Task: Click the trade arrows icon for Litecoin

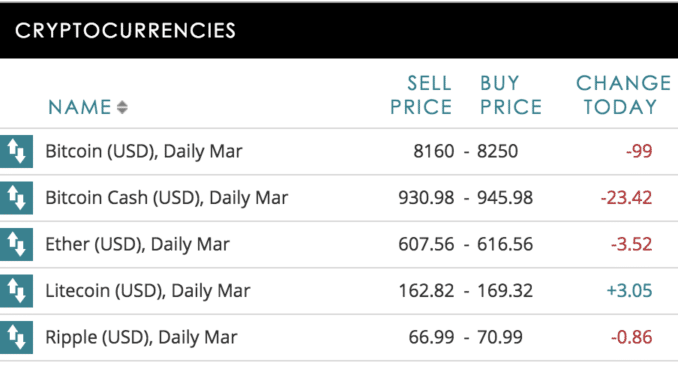Action: (16, 291)
